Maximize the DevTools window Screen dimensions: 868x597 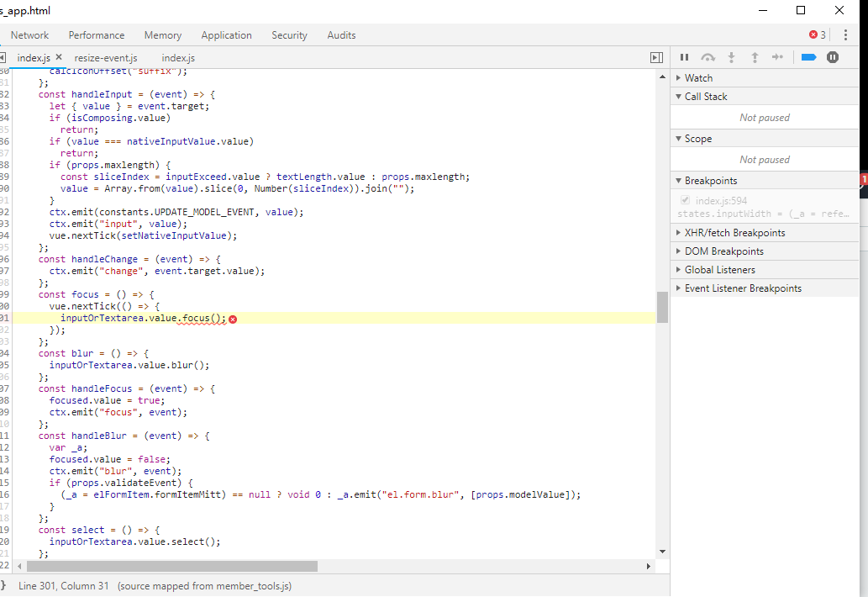pos(801,10)
